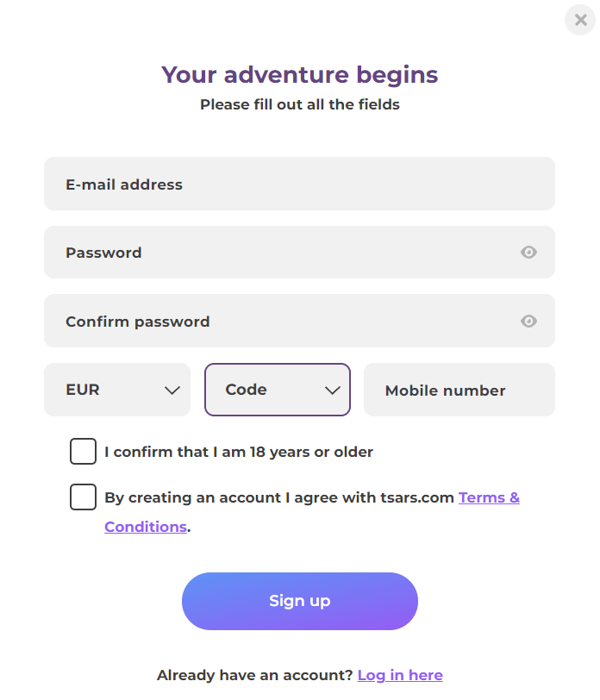Click into the Password input field

pos(284,253)
